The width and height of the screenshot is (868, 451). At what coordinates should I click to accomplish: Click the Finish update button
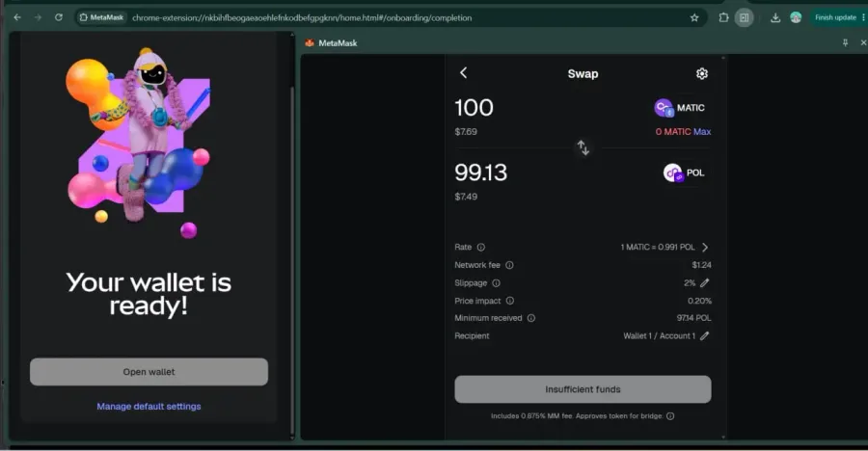point(835,17)
